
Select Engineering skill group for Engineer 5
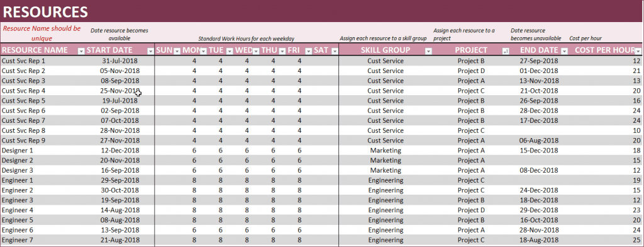(386, 220)
